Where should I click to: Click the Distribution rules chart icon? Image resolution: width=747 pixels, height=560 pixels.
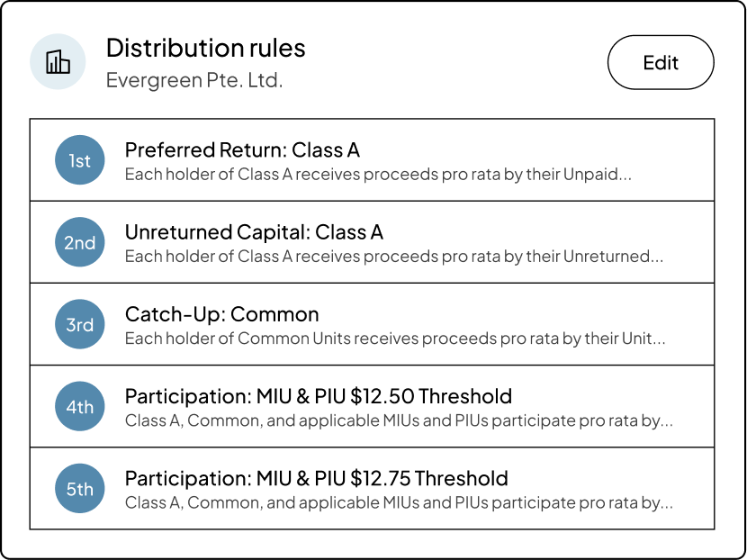[x=58, y=62]
